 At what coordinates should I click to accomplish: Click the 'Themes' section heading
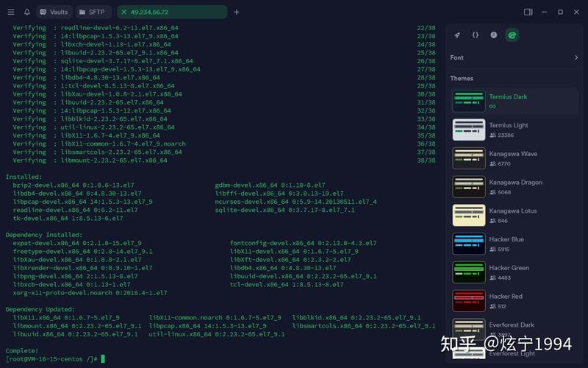pyautogui.click(x=462, y=79)
